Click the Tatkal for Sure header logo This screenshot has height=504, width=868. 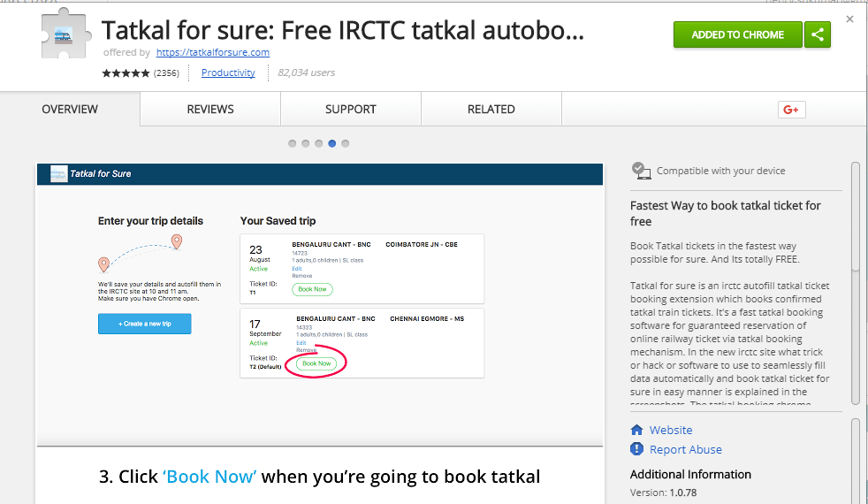tap(58, 174)
